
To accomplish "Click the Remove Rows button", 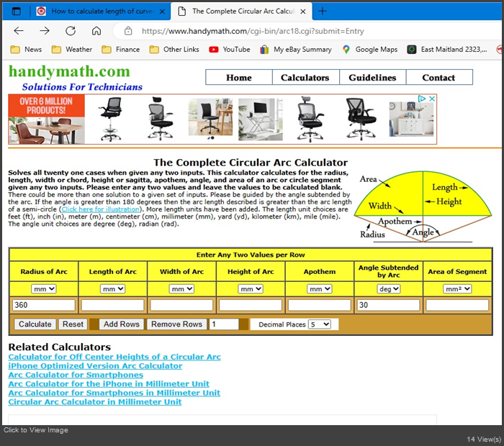I will [x=177, y=324].
